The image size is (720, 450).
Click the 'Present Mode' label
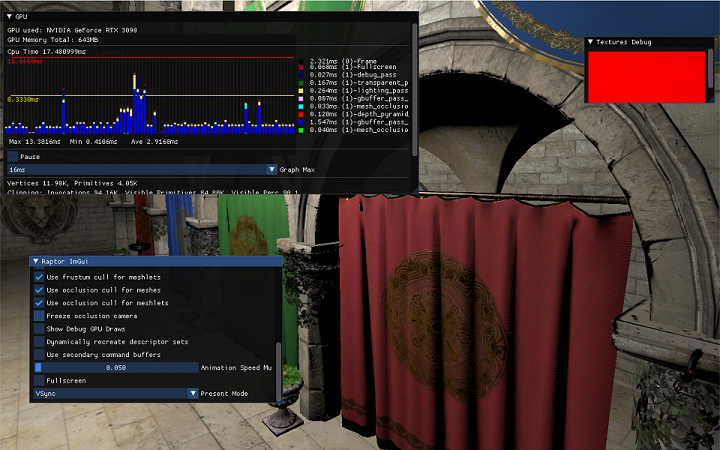pos(224,394)
